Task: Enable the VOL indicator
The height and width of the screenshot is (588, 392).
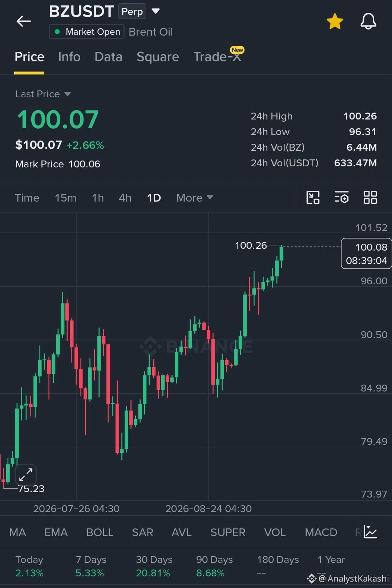Action: [x=275, y=532]
